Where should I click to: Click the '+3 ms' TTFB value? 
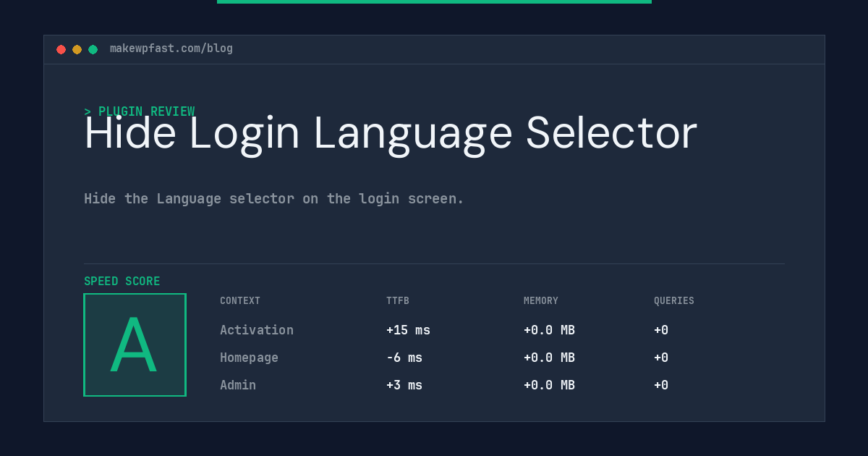pos(404,385)
